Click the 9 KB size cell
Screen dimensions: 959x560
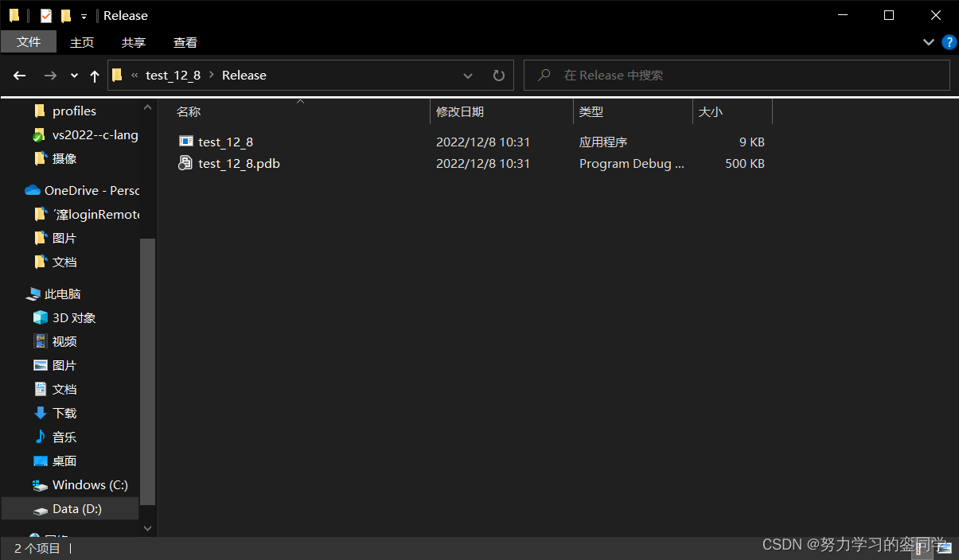[x=752, y=142]
